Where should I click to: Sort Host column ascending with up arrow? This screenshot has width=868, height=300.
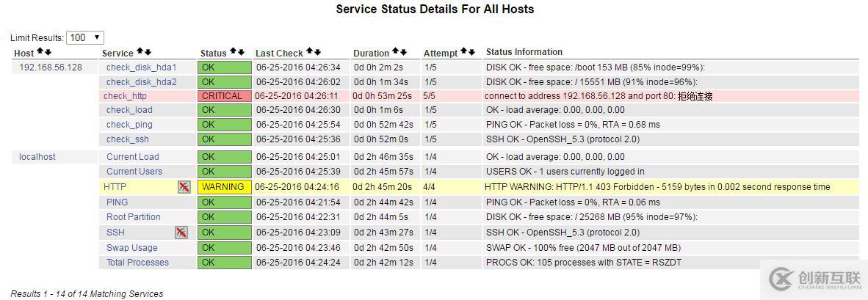point(40,52)
